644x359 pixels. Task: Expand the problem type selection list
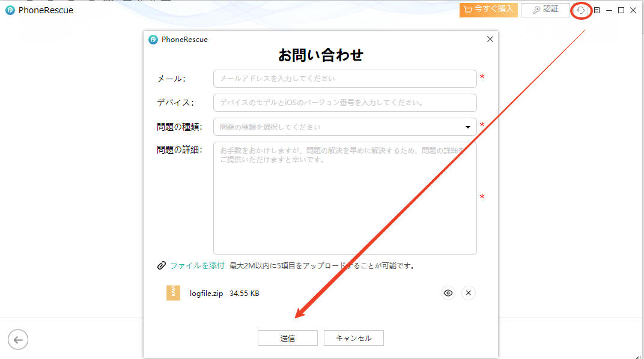pyautogui.click(x=467, y=127)
